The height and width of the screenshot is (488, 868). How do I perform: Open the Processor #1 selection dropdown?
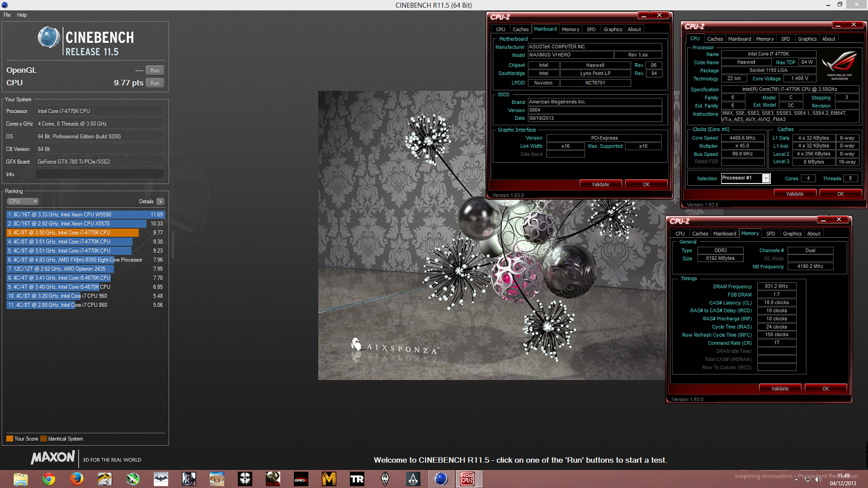coord(745,178)
